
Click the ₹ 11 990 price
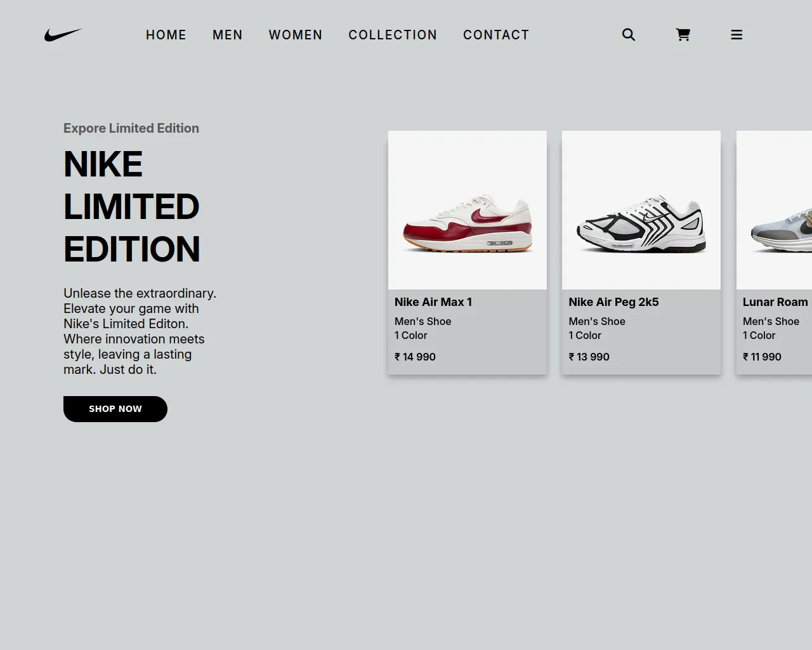tap(762, 357)
